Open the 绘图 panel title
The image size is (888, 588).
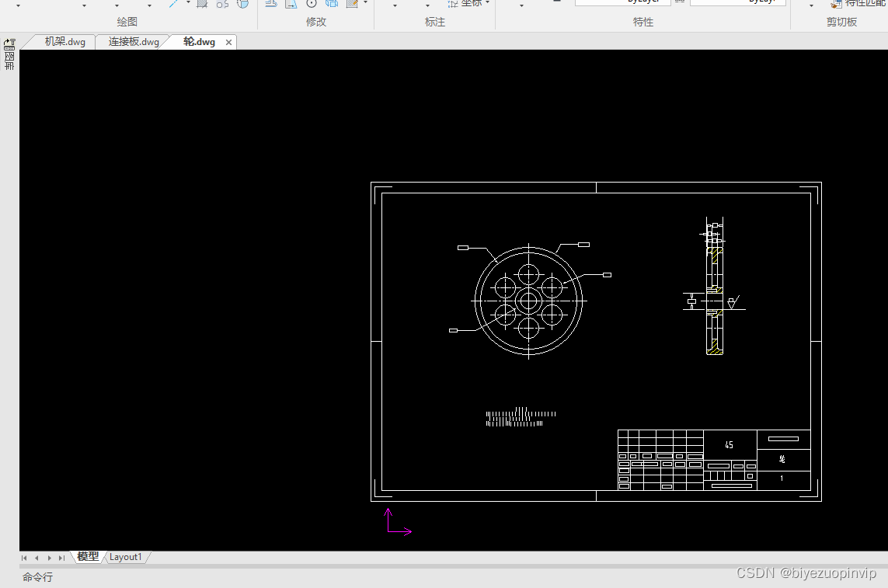click(127, 22)
